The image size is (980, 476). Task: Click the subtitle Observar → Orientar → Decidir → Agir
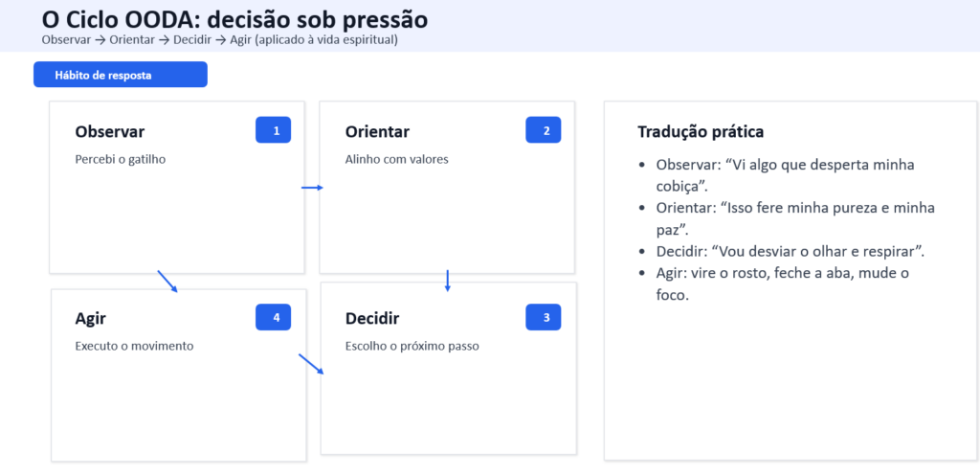tap(219, 40)
